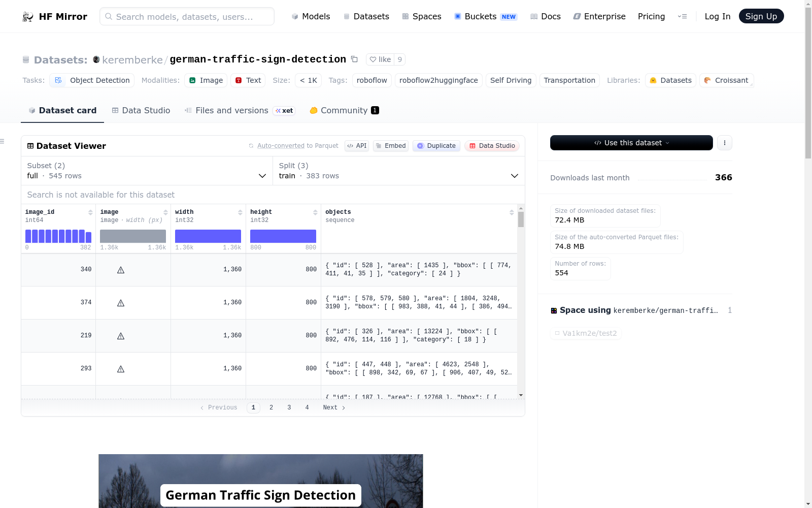Click the width distribution bar
This screenshot has height=508, width=812.
208,236
